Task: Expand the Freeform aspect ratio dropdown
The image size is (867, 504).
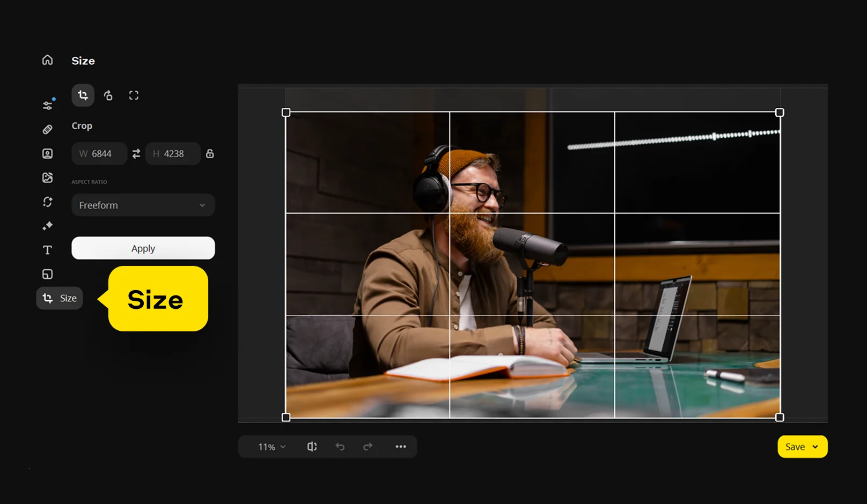Action: 143,205
